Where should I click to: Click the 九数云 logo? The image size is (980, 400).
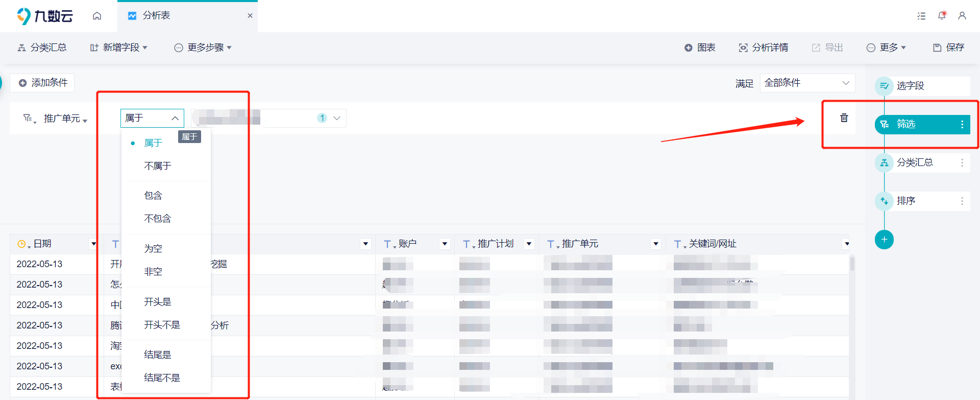pyautogui.click(x=44, y=16)
